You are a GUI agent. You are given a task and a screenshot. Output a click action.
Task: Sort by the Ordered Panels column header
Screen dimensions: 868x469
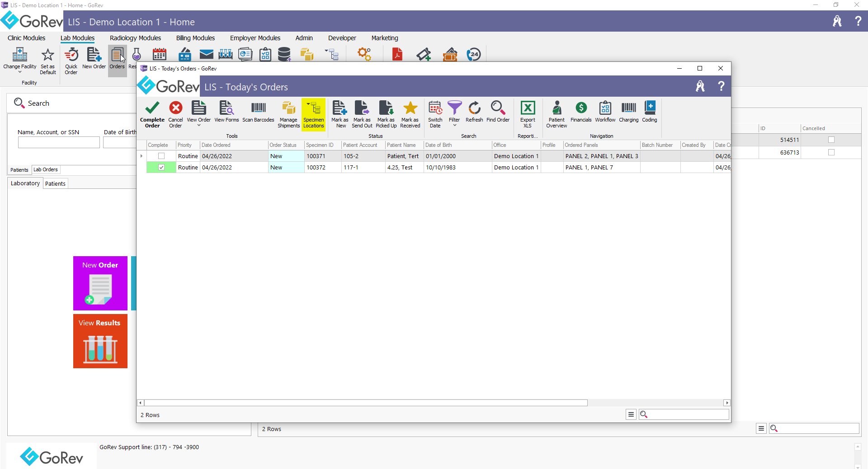click(x=602, y=145)
